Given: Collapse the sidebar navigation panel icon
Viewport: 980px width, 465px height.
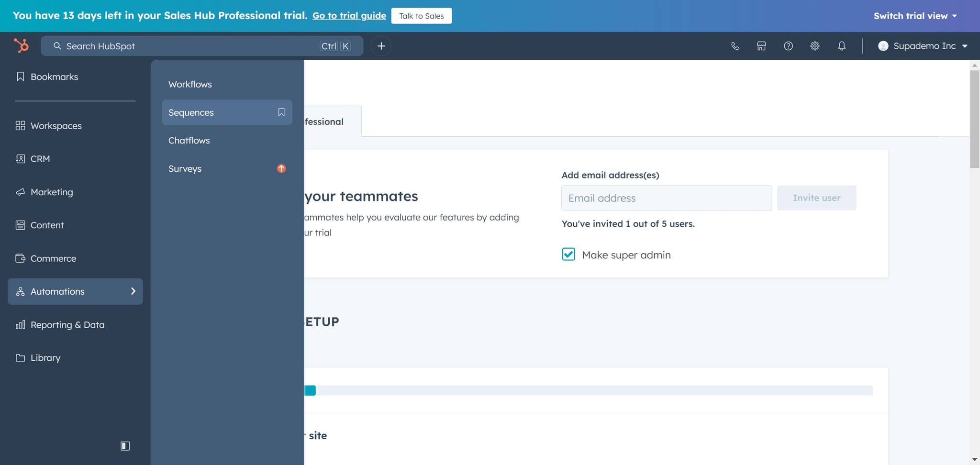Looking at the screenshot, I should (125, 446).
